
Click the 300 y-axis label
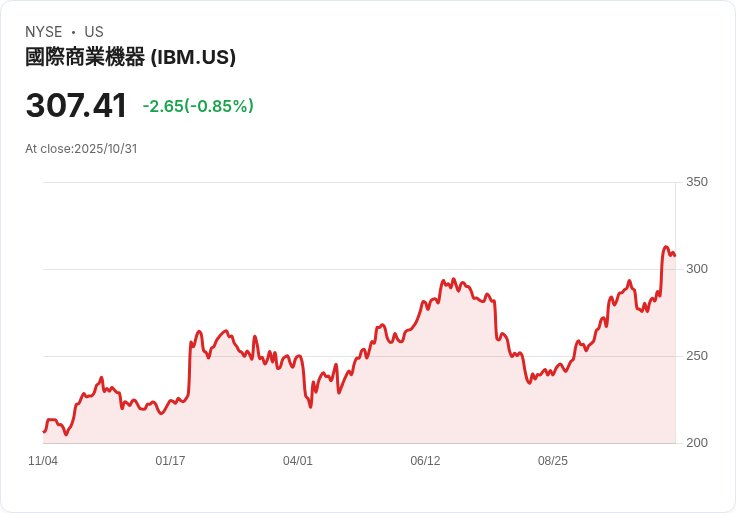point(696,269)
